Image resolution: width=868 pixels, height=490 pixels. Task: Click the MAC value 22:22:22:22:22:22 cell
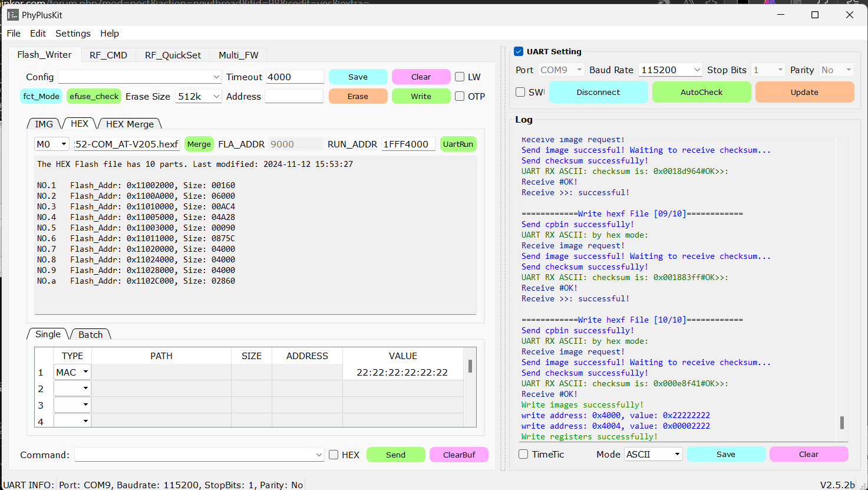pyautogui.click(x=402, y=372)
